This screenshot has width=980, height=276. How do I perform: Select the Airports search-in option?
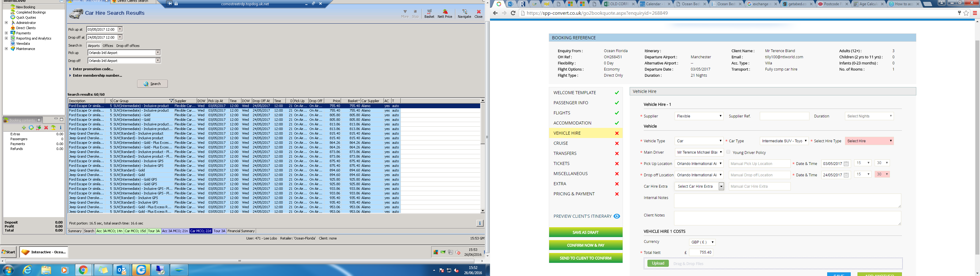click(94, 46)
